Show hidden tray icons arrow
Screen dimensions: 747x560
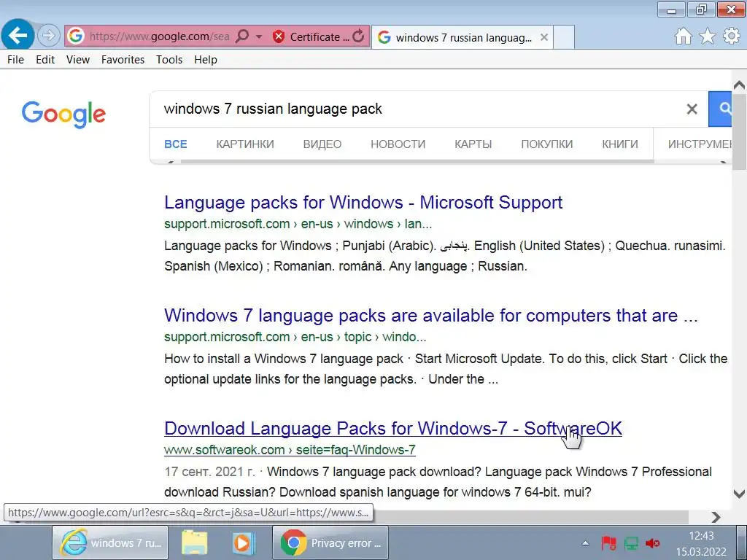(x=586, y=543)
